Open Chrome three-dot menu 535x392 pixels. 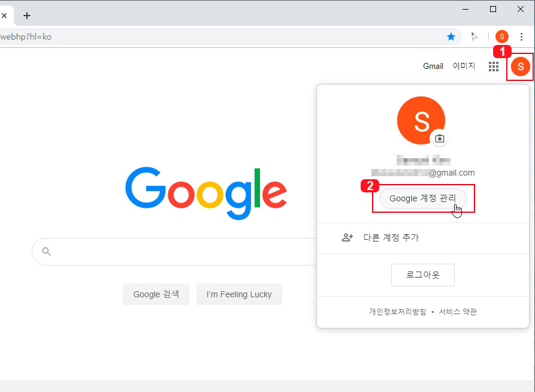pos(521,37)
